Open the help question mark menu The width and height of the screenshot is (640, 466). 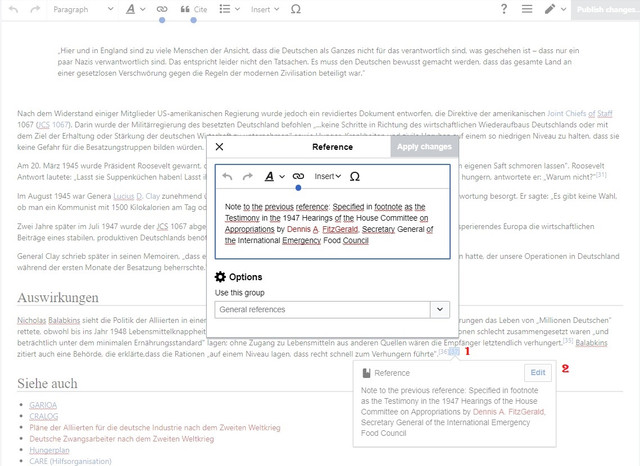(504, 9)
